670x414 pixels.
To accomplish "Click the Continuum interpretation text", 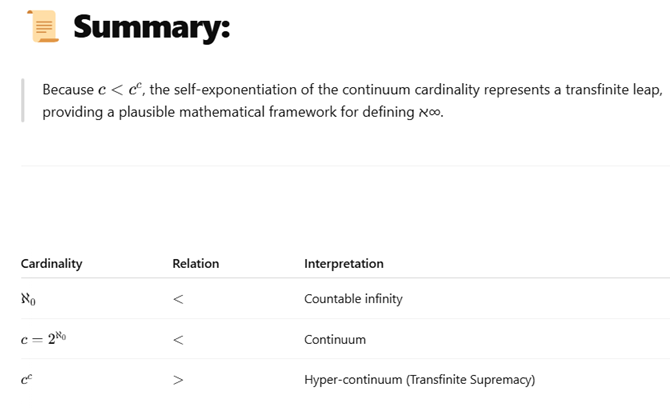I will click(335, 340).
